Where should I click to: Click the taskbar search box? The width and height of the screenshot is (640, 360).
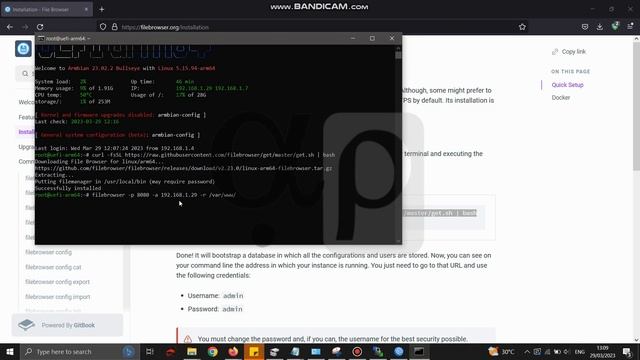[80, 351]
